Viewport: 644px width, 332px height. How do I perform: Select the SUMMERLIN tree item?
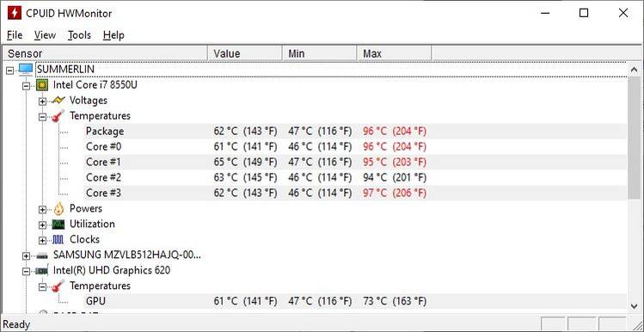pos(65,69)
